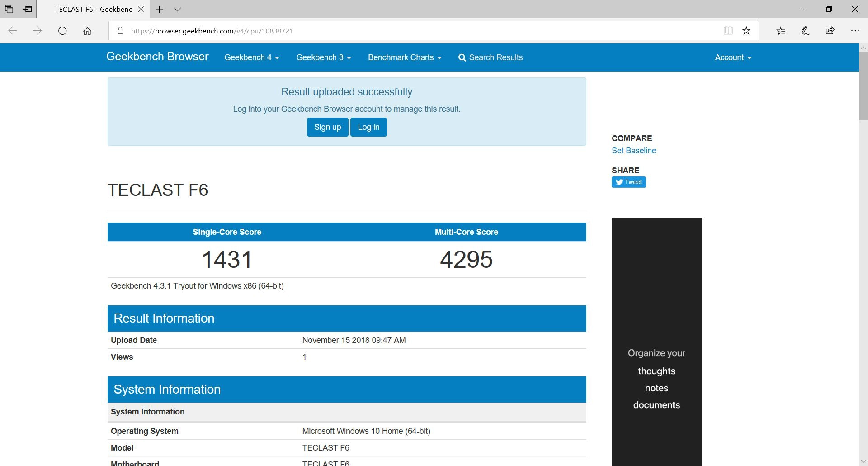
Task: Select the TECLAST F6 browser tab
Action: [x=93, y=9]
